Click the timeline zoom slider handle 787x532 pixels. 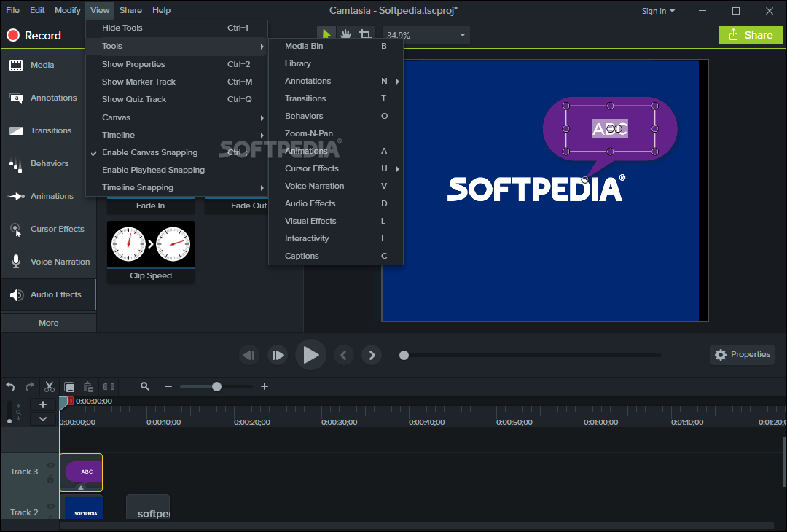(216, 386)
